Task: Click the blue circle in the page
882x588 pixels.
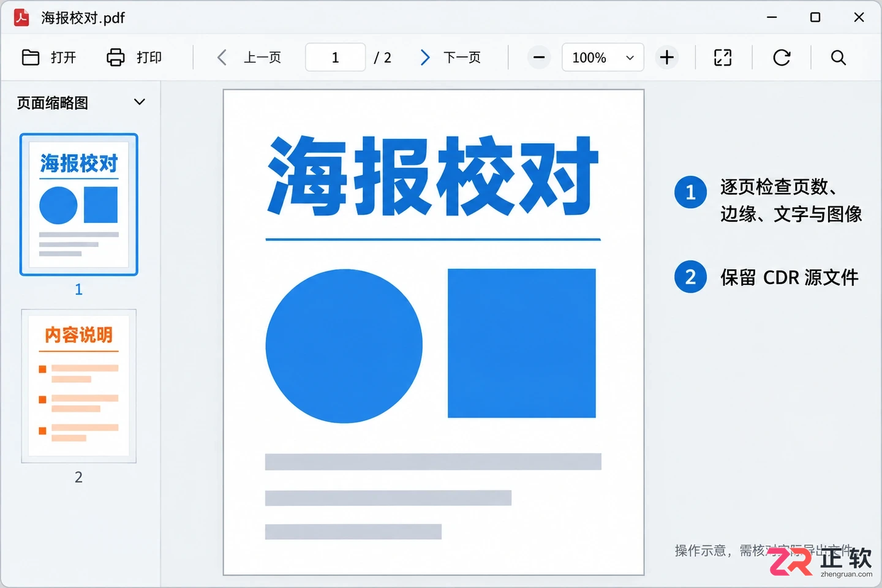Action: [x=344, y=346]
